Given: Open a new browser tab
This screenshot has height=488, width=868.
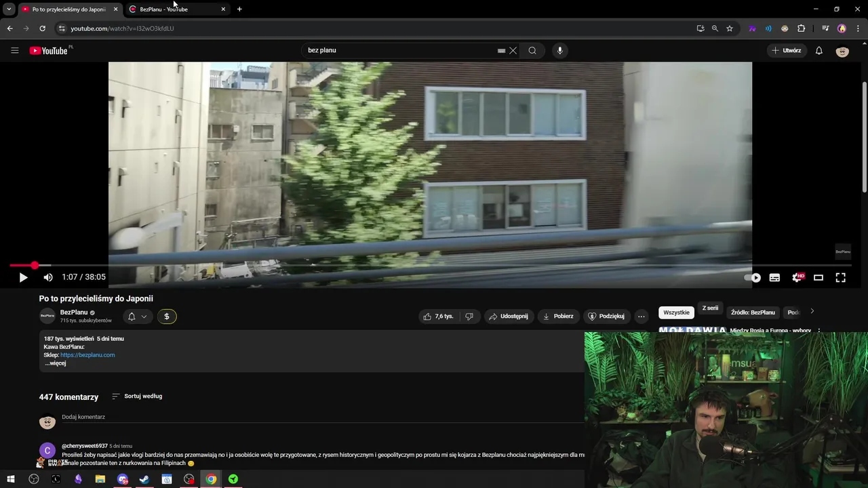Looking at the screenshot, I should [x=239, y=9].
